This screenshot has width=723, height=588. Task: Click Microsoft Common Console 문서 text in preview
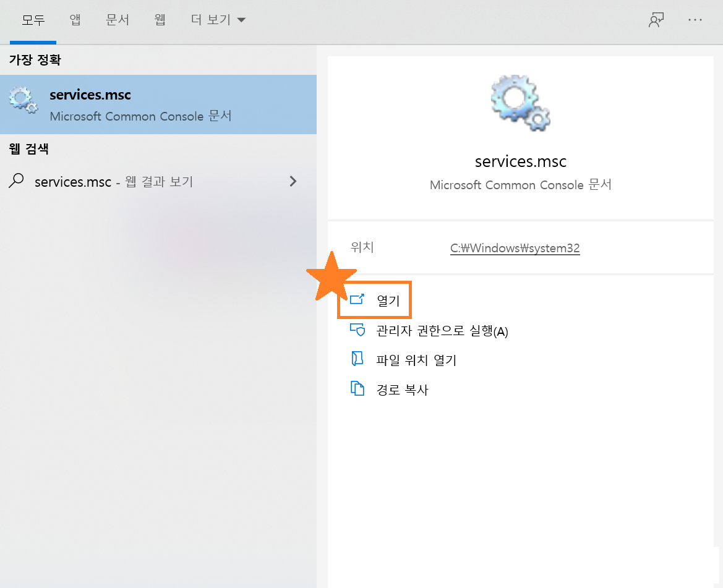point(521,185)
